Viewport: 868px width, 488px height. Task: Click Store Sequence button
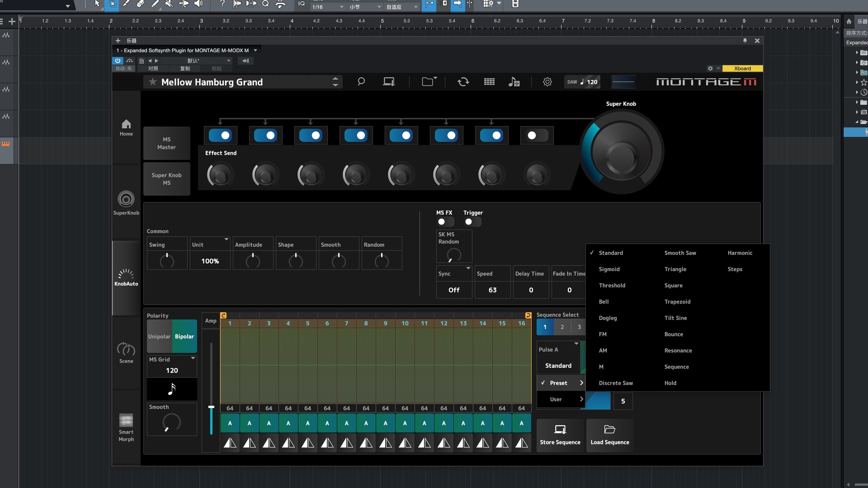point(560,435)
